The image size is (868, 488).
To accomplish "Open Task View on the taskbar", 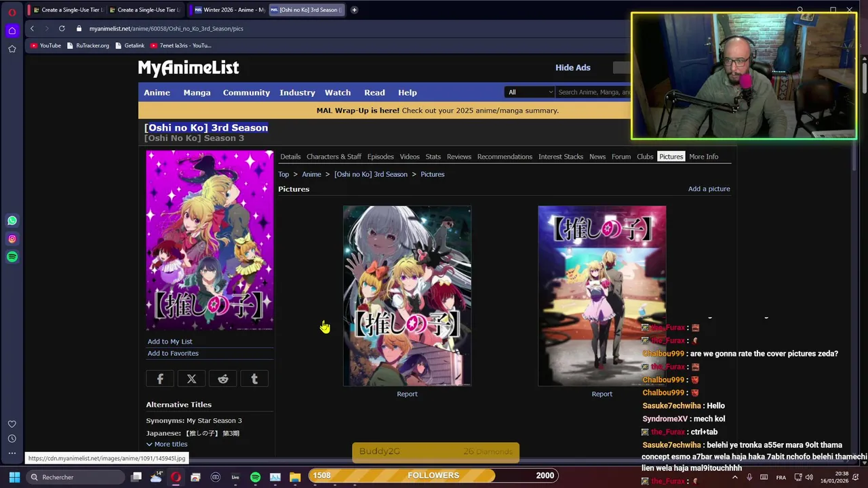I will coord(136,477).
